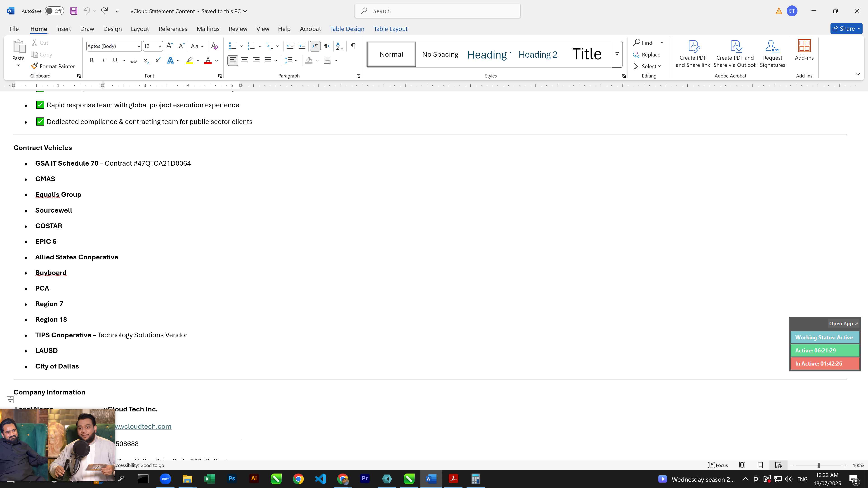Switch to the Table Design tab

(x=347, y=29)
